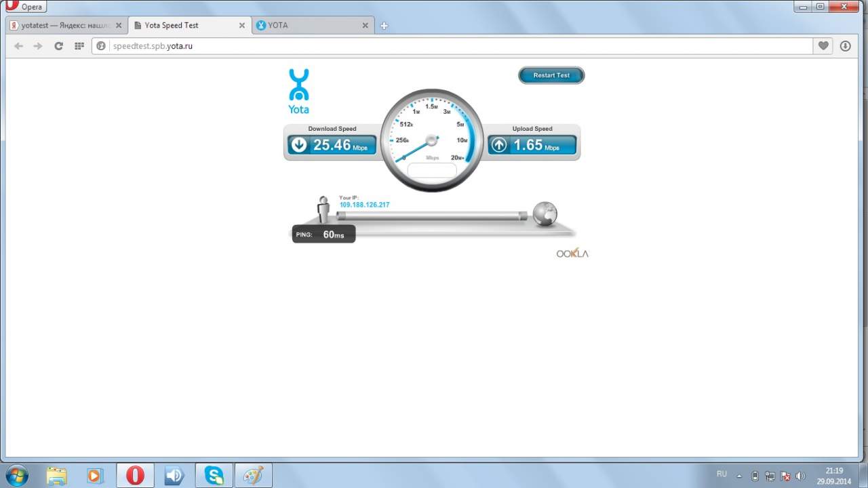Click the 60ms ping result
The image size is (868, 488).
click(x=334, y=235)
